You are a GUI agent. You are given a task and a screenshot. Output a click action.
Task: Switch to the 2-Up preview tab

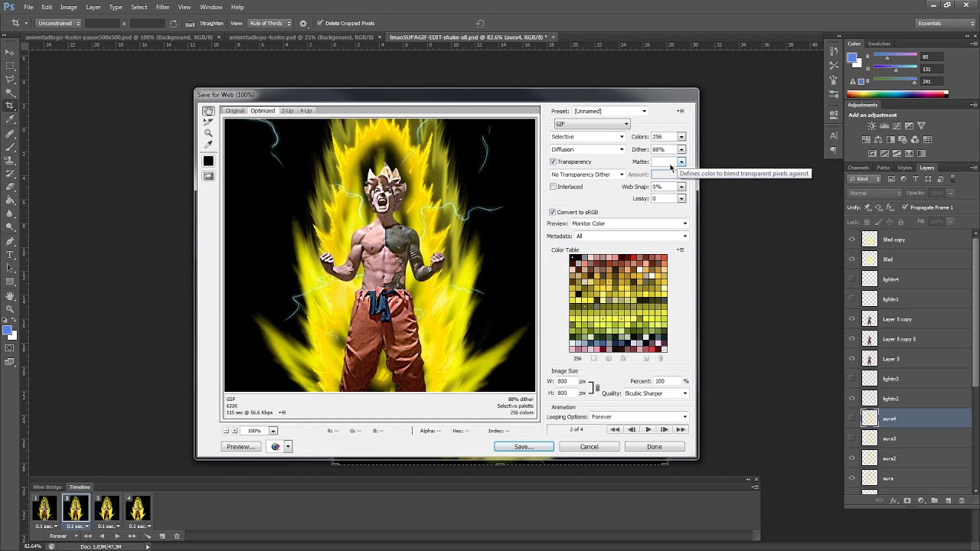coord(287,111)
